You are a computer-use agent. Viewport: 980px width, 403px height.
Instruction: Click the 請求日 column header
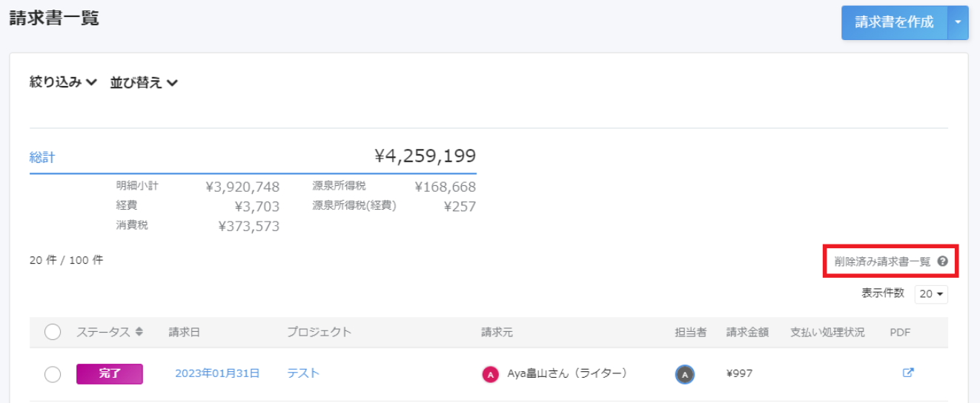(x=184, y=332)
